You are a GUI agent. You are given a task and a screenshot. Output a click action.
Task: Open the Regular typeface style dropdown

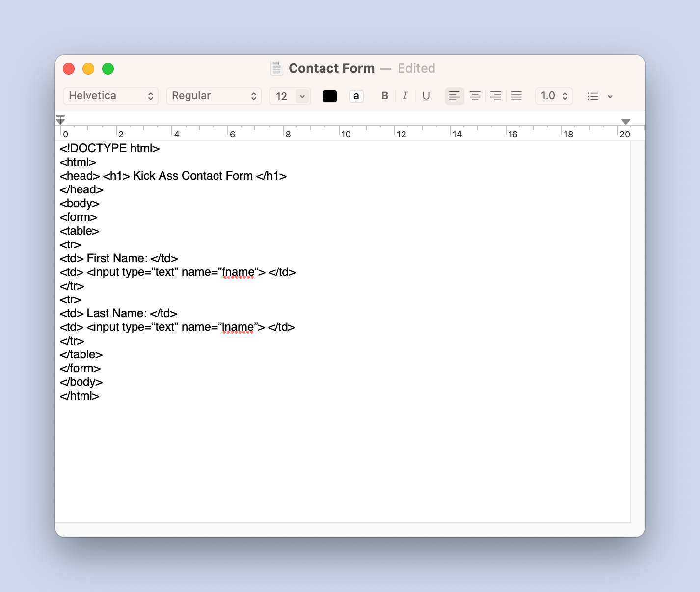coord(214,96)
